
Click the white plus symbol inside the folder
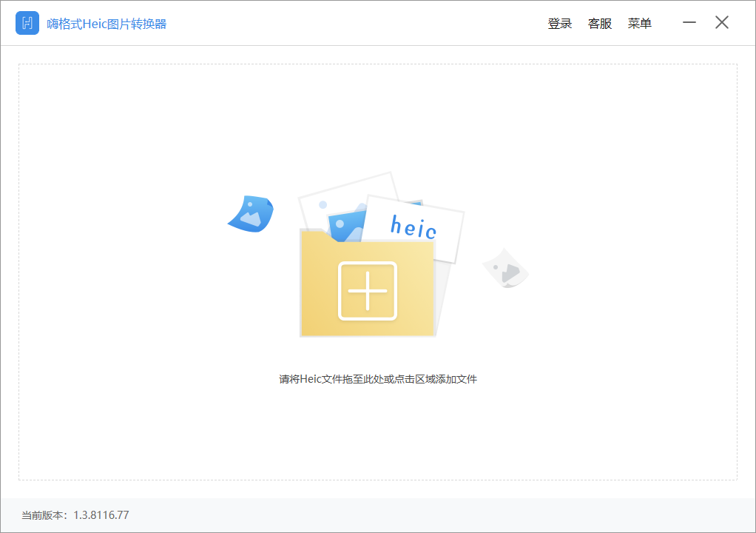pyautogui.click(x=368, y=291)
